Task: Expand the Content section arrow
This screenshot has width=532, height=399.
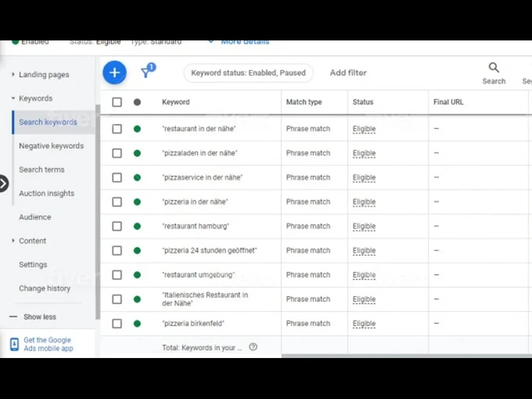Action: click(13, 240)
